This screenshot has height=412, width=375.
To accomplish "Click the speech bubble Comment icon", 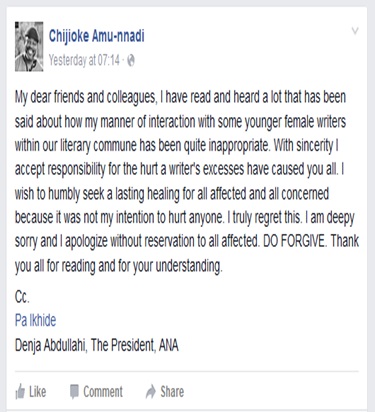I will click(74, 392).
